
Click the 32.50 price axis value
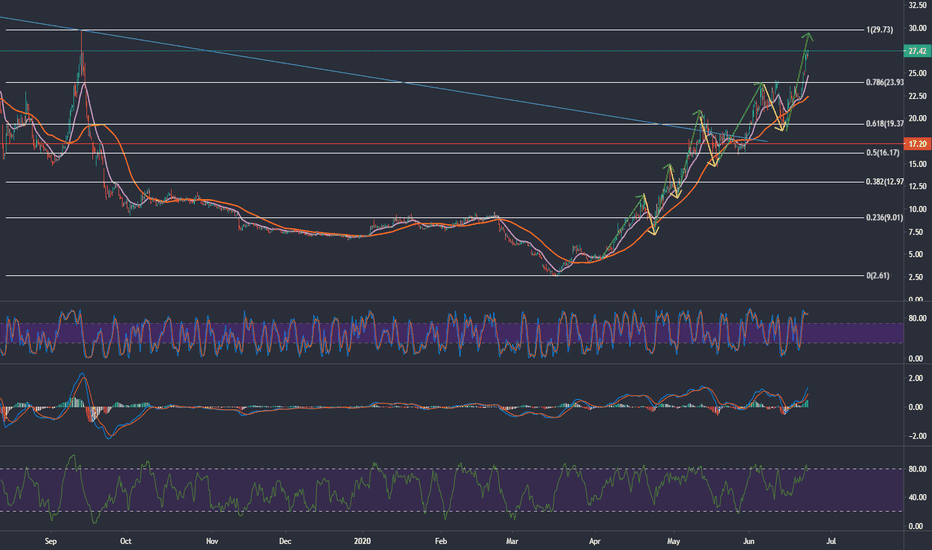click(917, 5)
